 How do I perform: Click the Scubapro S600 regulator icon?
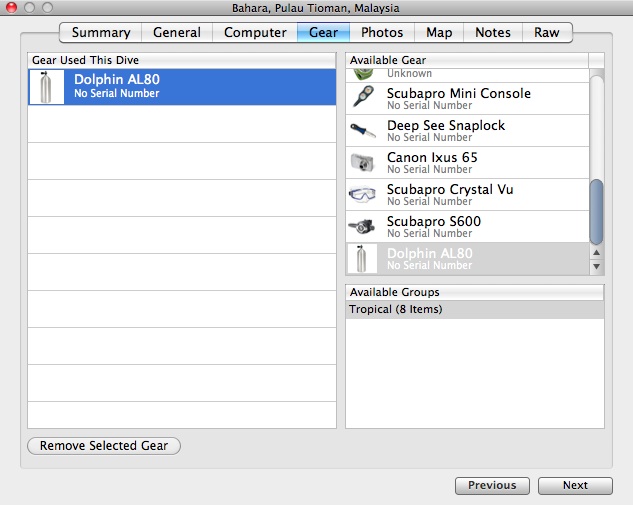(362, 227)
